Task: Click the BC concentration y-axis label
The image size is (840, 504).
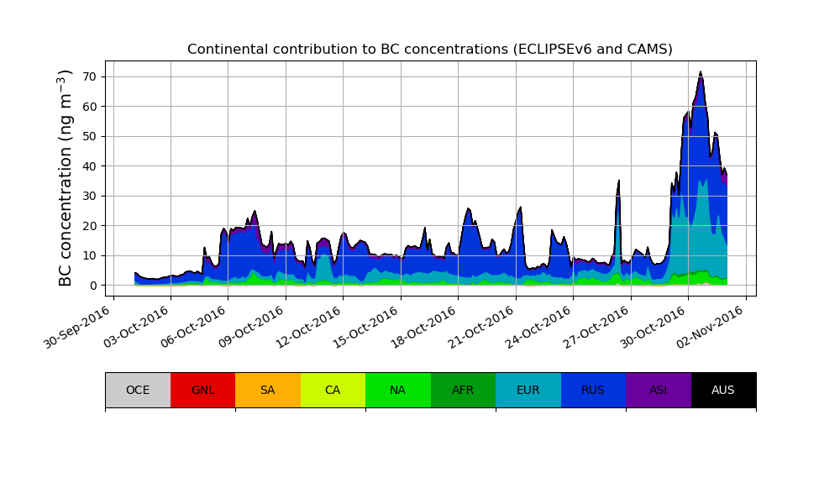Action: (66, 178)
